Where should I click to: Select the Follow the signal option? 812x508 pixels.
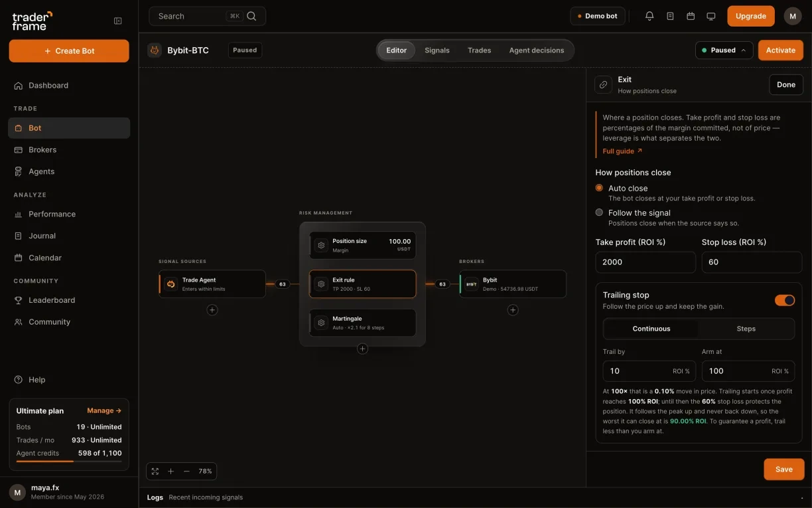[x=599, y=212]
